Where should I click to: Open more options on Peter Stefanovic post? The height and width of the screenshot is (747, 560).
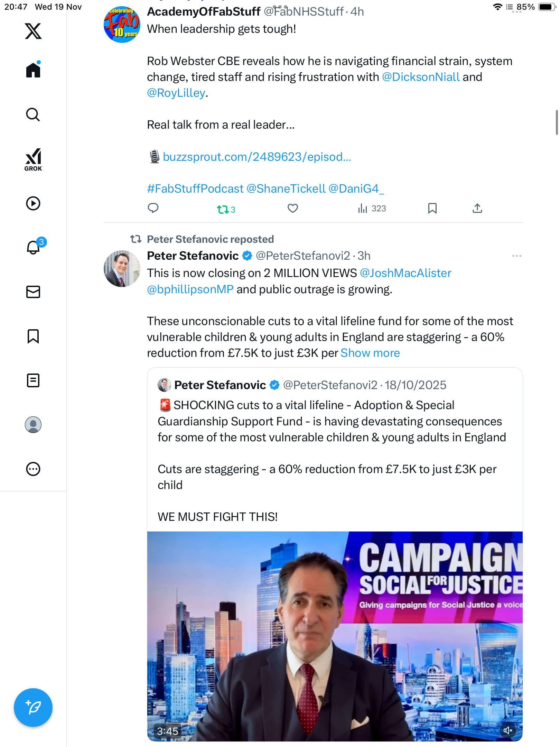pos(516,256)
